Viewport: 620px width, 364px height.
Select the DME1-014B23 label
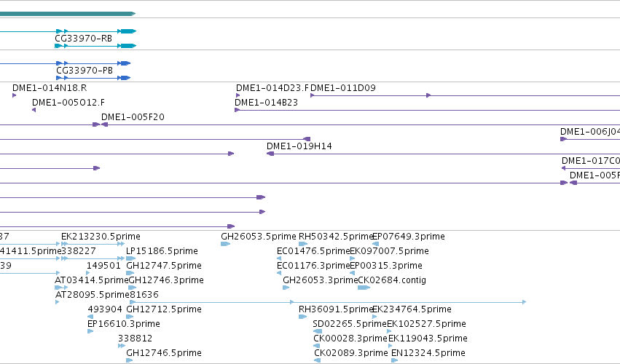(x=266, y=103)
